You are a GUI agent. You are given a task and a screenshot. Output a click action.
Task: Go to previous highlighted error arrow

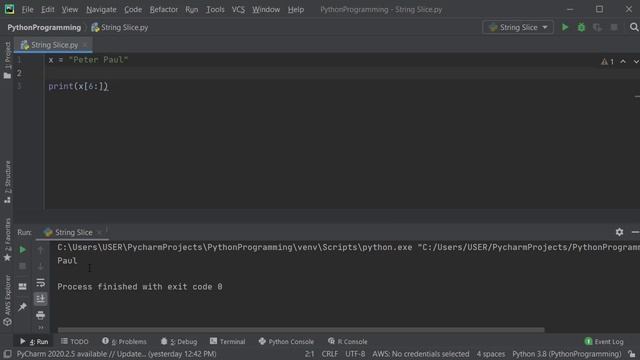[623, 62]
